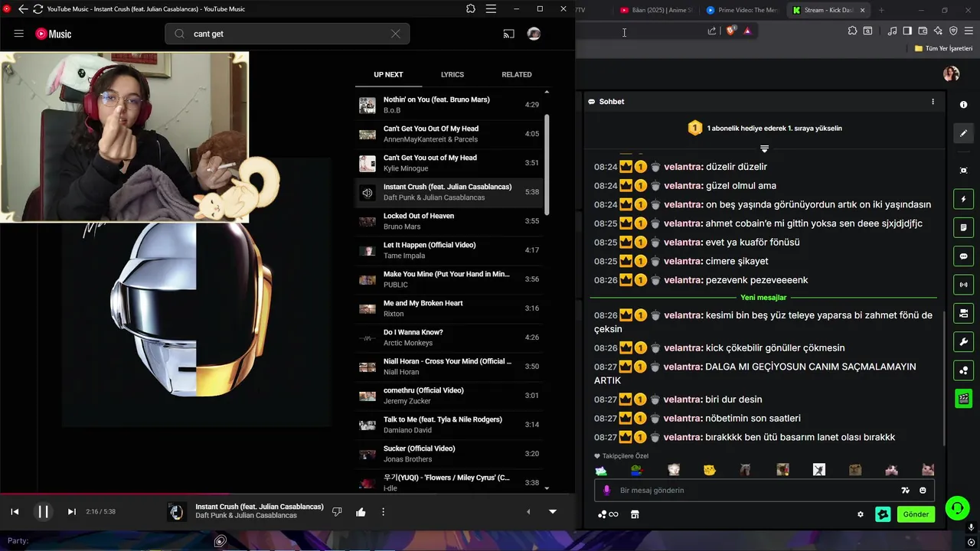Click the share page icon in address bar
This screenshot has height=551, width=980.
(x=712, y=31)
